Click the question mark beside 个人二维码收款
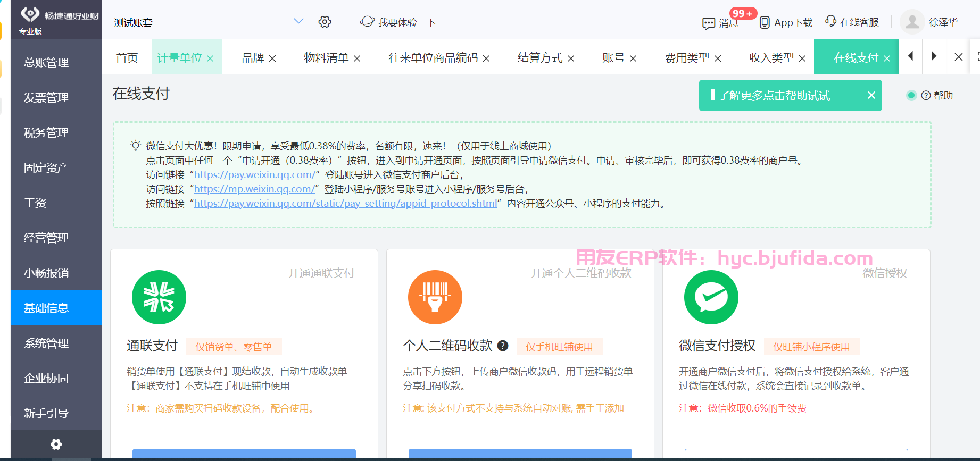The height and width of the screenshot is (461, 980). click(x=503, y=346)
